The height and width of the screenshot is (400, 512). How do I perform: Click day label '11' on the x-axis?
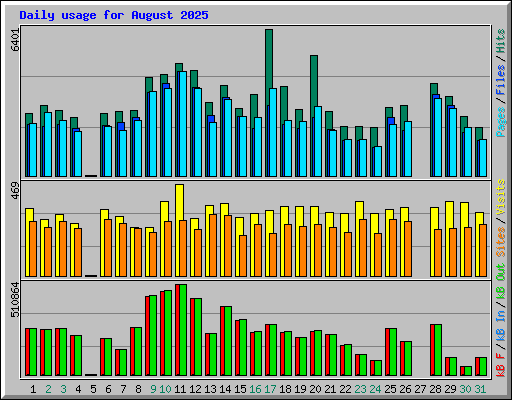click(180, 389)
